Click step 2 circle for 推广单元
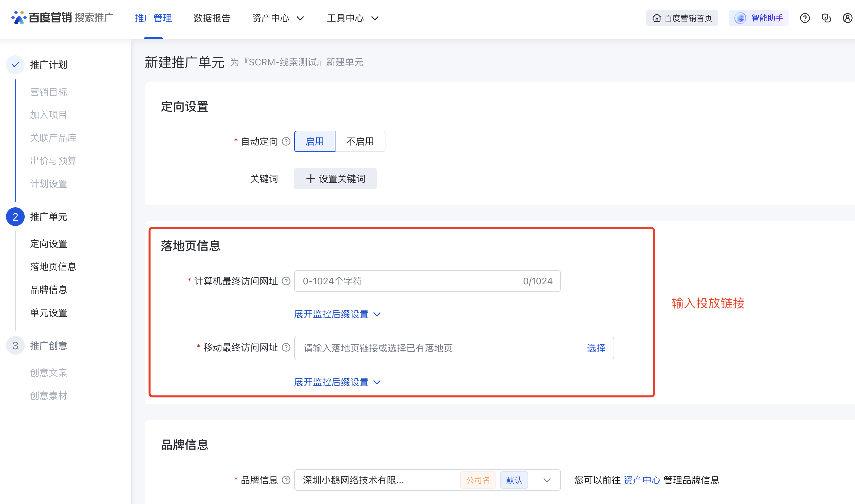 pyautogui.click(x=15, y=217)
